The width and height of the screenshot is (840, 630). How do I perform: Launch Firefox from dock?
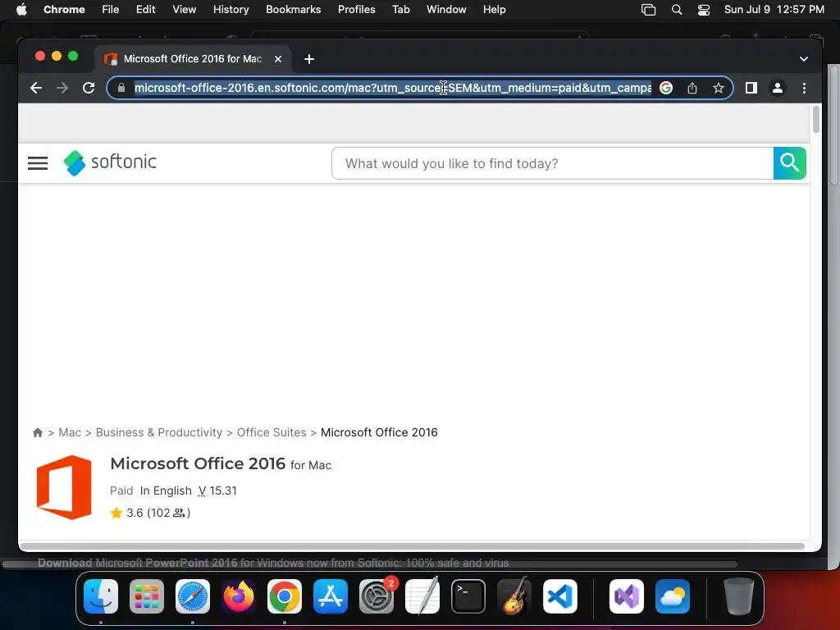(x=239, y=596)
